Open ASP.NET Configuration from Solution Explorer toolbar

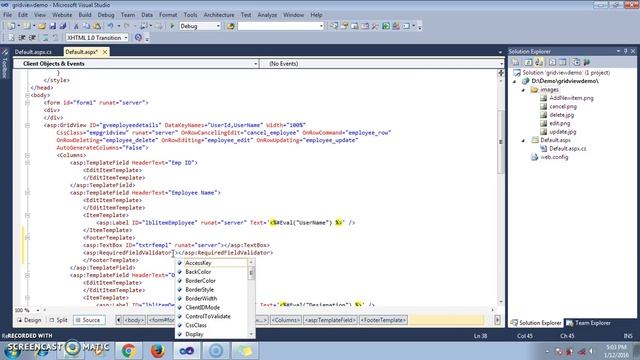pos(587,62)
